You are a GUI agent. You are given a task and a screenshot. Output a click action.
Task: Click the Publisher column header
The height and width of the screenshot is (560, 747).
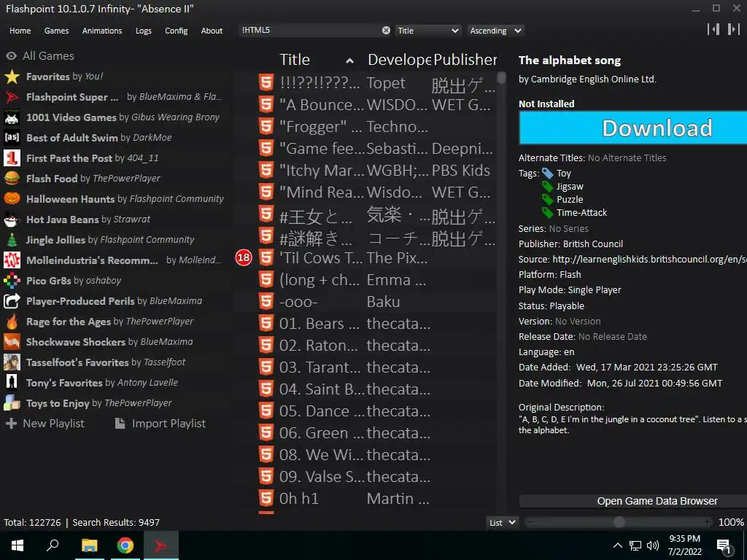point(465,60)
